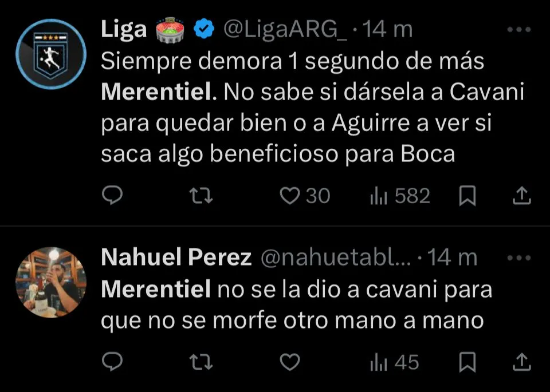Open the @LigaARG_ handle link
Screen dimensions: 550x392
point(284,30)
